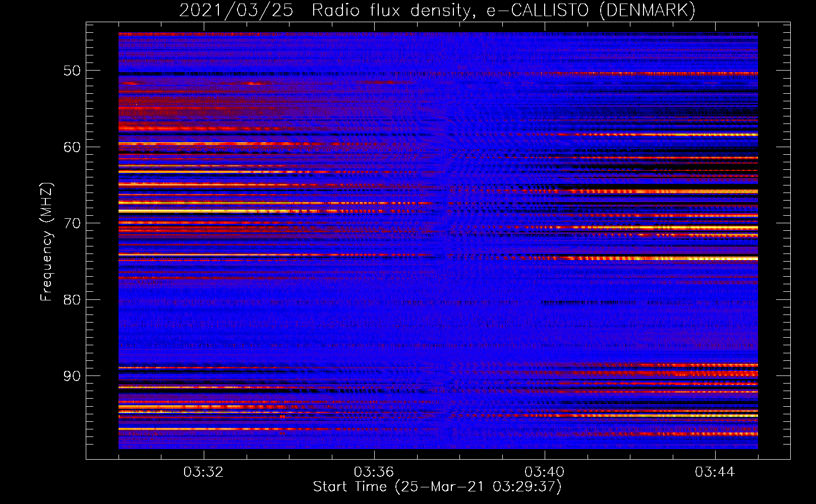Select the 80 MHz frequency tick label
Image resolution: width=816 pixels, height=504 pixels.
coord(72,300)
